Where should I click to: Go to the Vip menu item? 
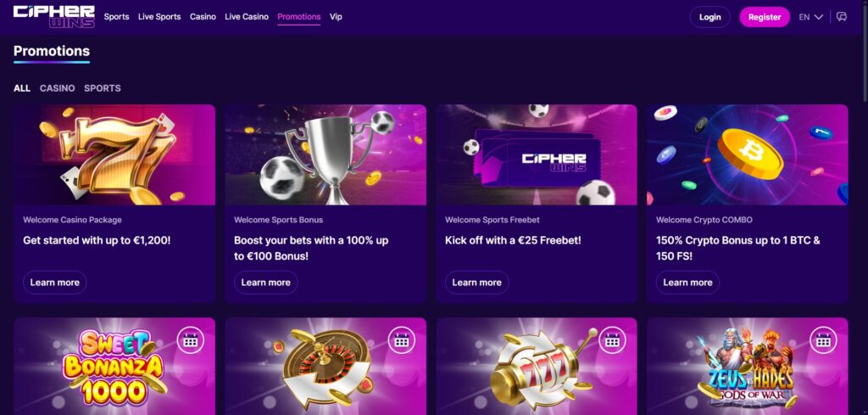pos(336,17)
